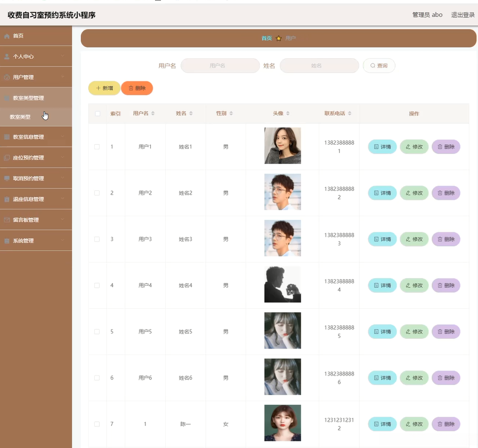Click the envelope icon beside 留言板管理
Screen dimensions: 478x448
[6, 220]
